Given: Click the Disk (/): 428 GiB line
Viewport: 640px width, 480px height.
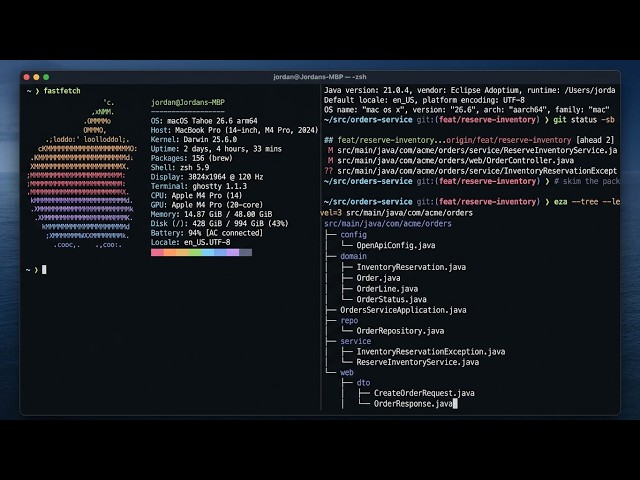Looking at the screenshot, I should coord(220,224).
